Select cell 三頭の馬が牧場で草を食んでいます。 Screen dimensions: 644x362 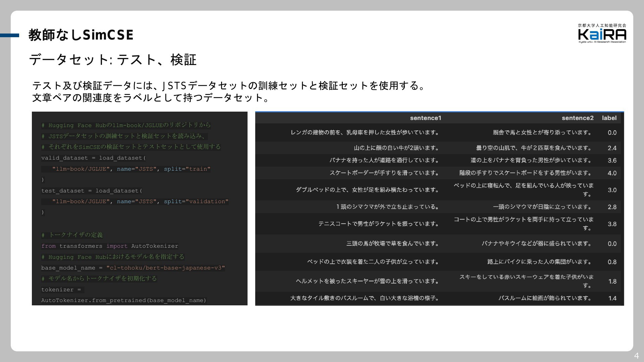click(393, 243)
